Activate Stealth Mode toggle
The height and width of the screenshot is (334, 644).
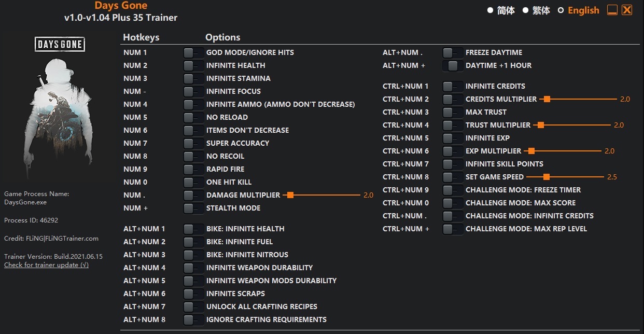pos(193,208)
